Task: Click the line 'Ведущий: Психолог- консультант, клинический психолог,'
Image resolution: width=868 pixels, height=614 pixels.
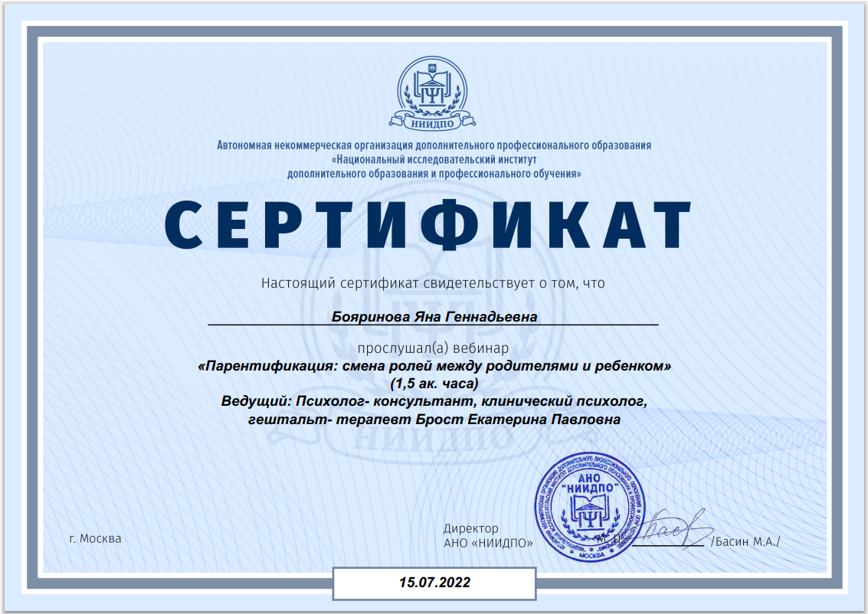Action: click(434, 401)
